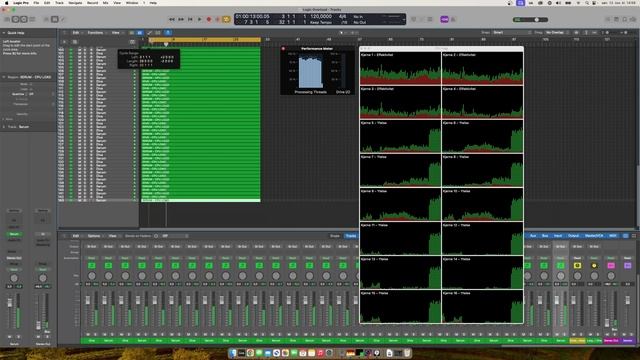Switch Mixer to Single view
The height and width of the screenshot is (360, 640).
[x=335, y=236]
